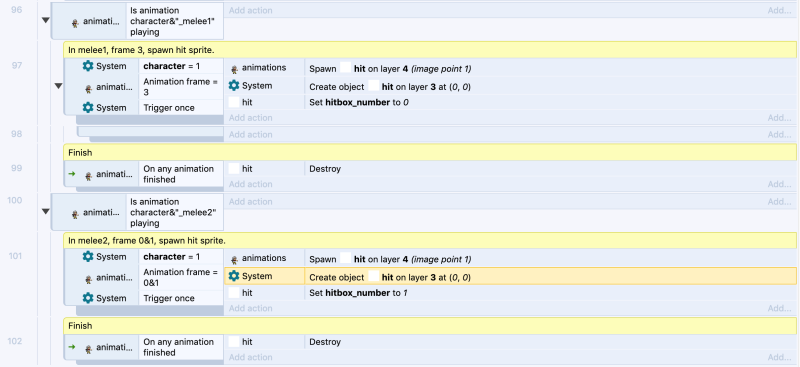Collapse event 100 melee2 block triangle
This screenshot has height=367, width=800.
coord(45,211)
